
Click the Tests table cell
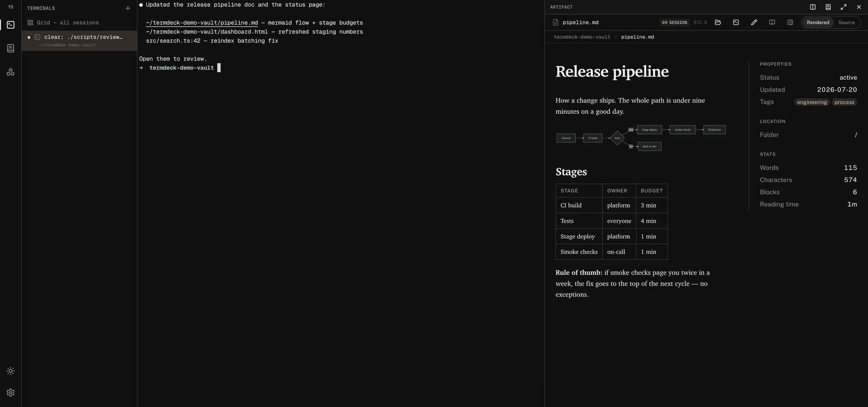(579, 221)
